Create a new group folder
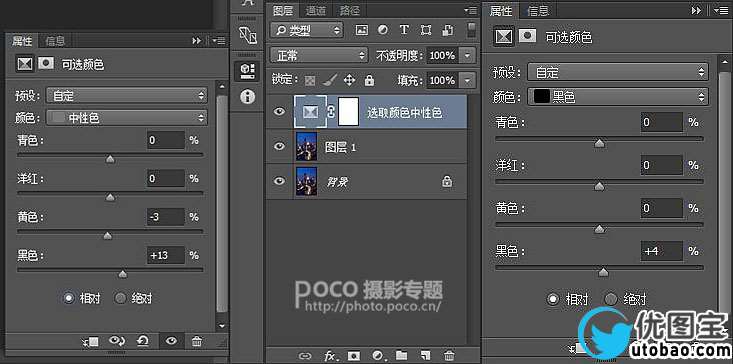Viewport: 733px width, 364px height. click(401, 356)
